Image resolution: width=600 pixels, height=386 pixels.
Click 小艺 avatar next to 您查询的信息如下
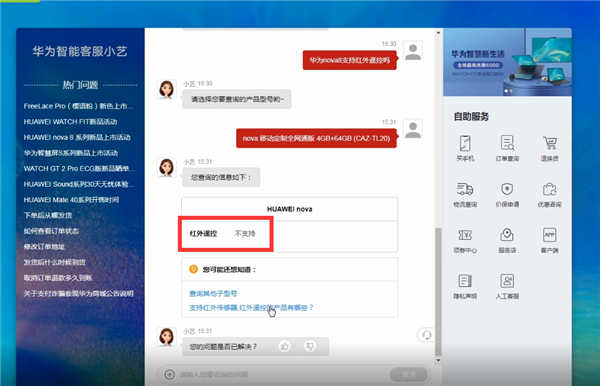click(x=166, y=168)
